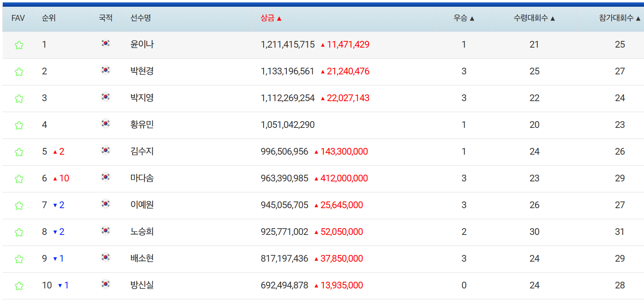
Task: Click the Korean flag icon for 박지영
Action: tap(105, 97)
